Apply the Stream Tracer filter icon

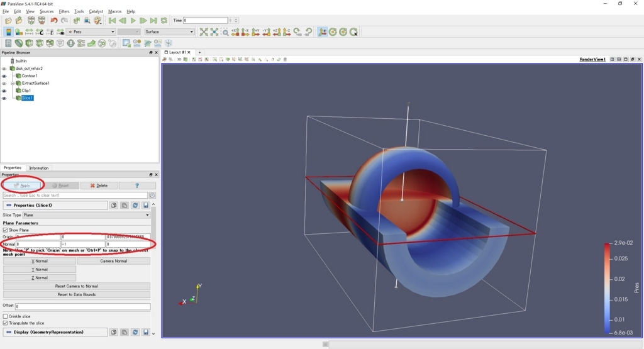[x=81, y=43]
